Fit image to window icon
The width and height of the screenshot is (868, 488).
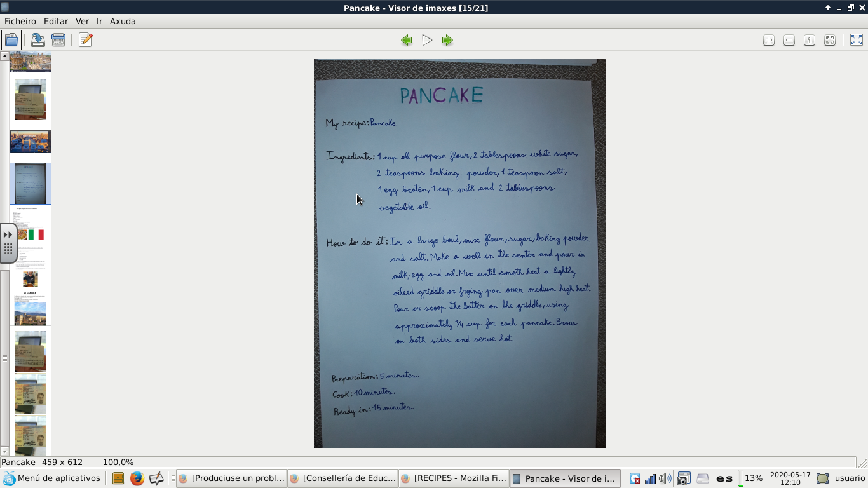point(830,40)
